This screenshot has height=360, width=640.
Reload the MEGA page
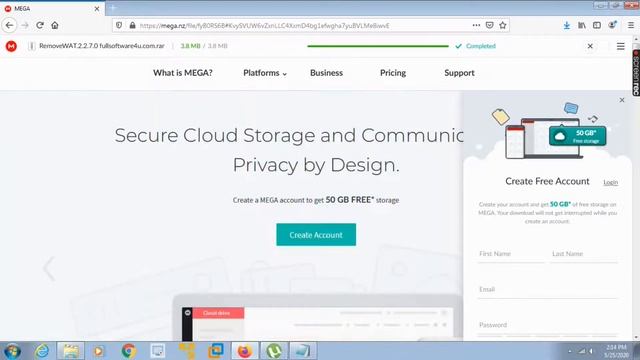[x=40, y=25]
